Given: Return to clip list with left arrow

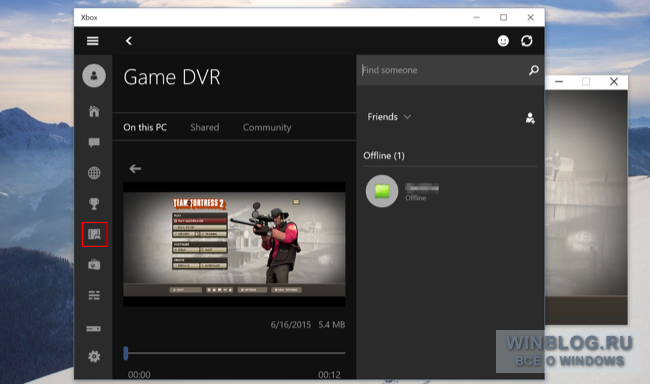Looking at the screenshot, I should tap(135, 168).
